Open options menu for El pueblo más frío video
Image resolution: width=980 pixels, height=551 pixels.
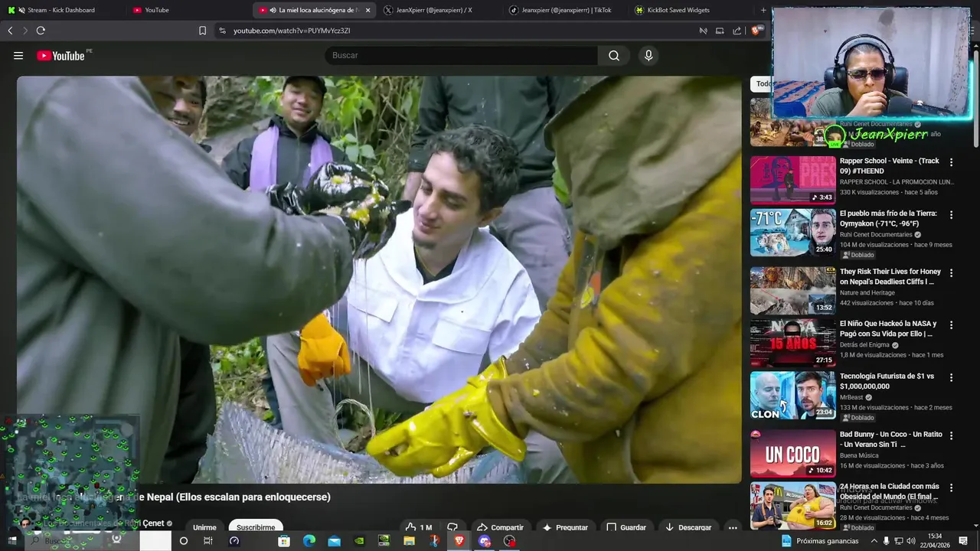pos(952,214)
